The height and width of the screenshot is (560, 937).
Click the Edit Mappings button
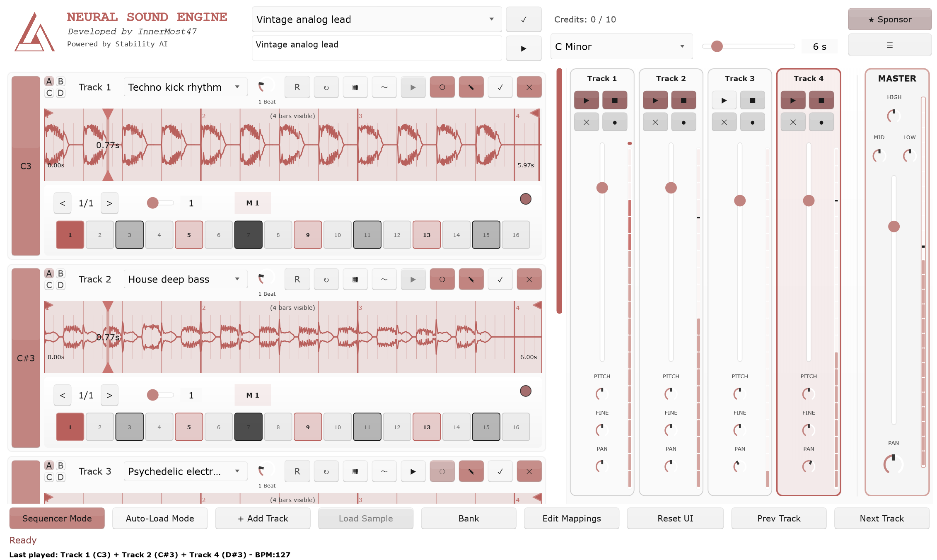571,519
